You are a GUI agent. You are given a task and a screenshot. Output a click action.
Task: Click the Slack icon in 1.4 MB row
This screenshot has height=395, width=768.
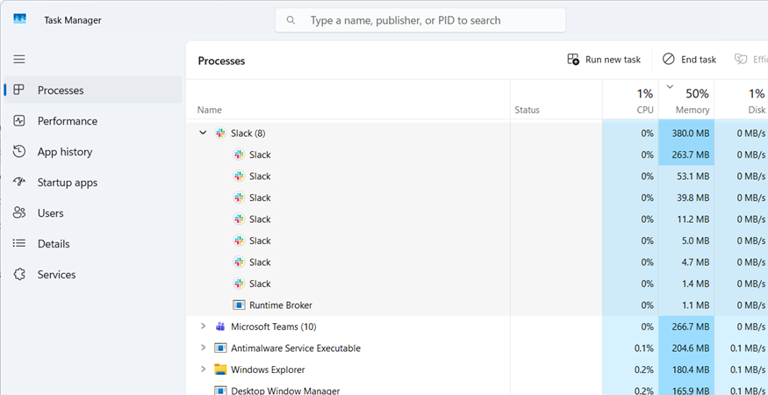click(x=239, y=283)
